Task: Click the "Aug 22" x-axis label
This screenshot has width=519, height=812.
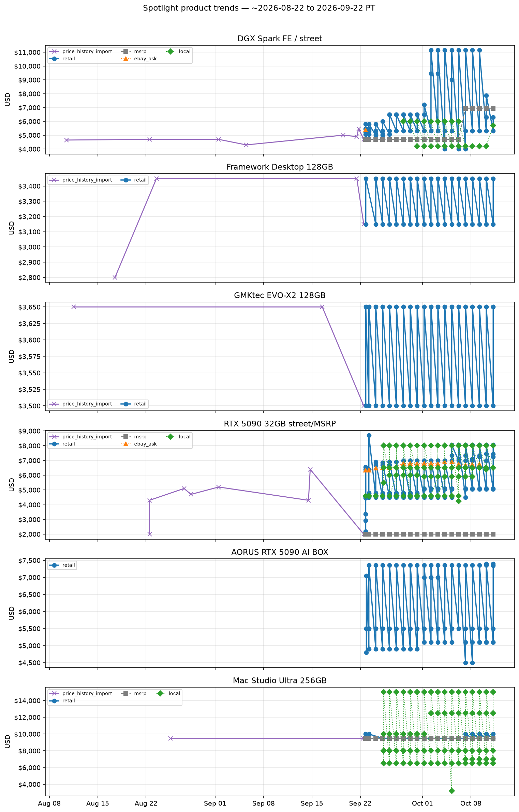Action: 146,803
